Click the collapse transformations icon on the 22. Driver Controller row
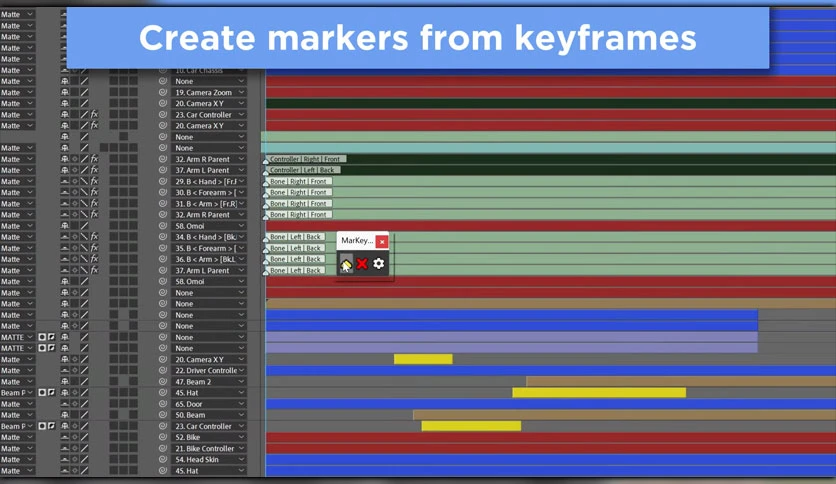The height and width of the screenshot is (484, 836). (x=75, y=370)
